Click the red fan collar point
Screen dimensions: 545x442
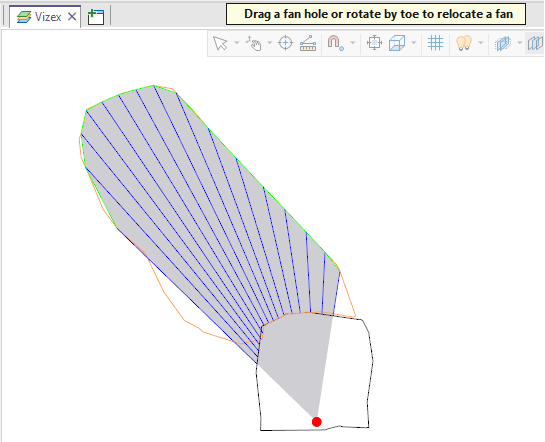316,422
